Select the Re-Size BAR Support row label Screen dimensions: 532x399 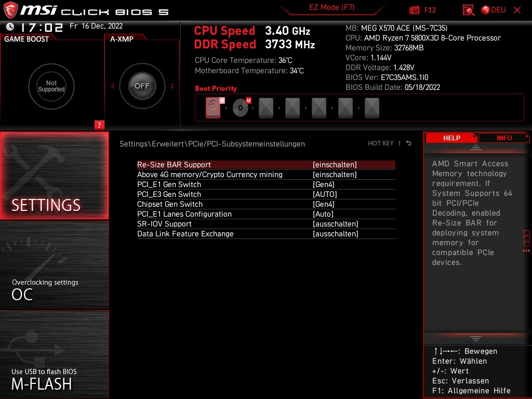tap(174, 165)
